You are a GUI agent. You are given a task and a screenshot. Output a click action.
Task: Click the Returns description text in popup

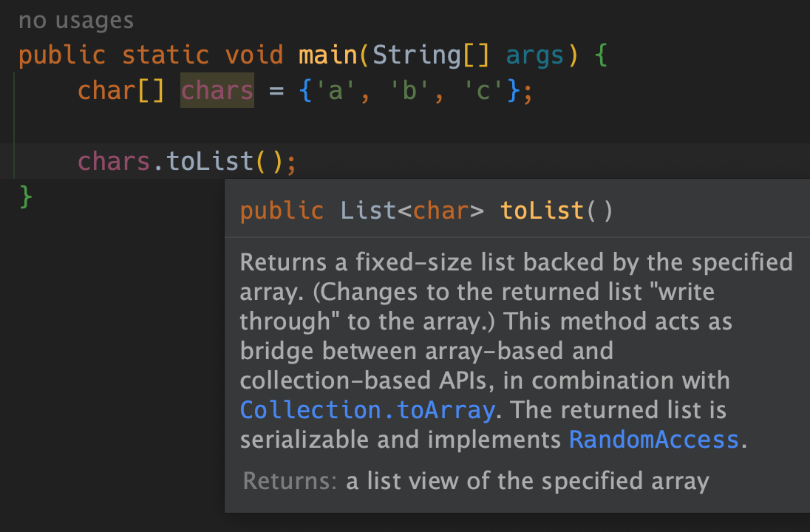(x=528, y=481)
